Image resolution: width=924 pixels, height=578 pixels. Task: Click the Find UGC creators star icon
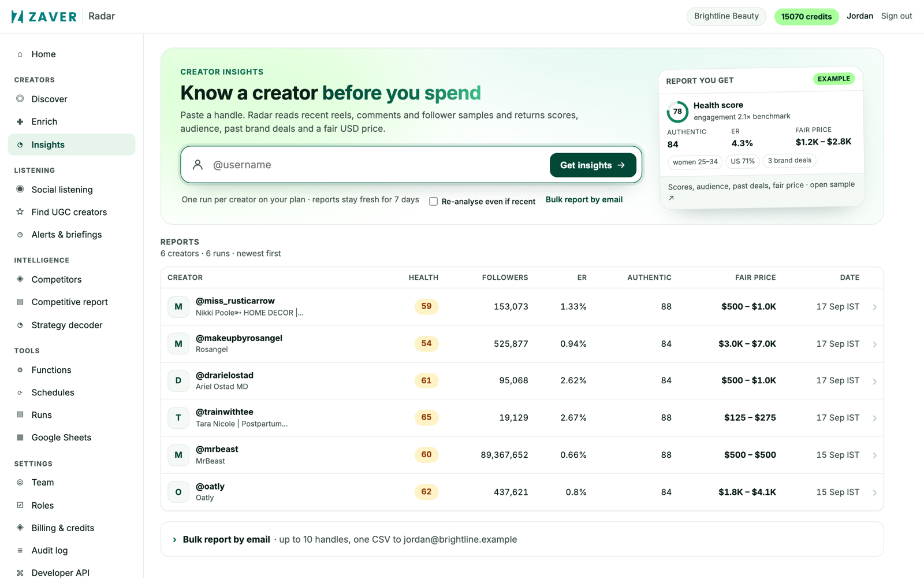click(x=20, y=212)
